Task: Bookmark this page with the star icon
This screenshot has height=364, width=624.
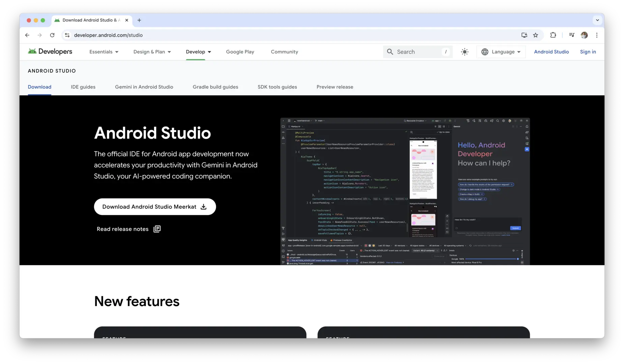Action: tap(536, 35)
